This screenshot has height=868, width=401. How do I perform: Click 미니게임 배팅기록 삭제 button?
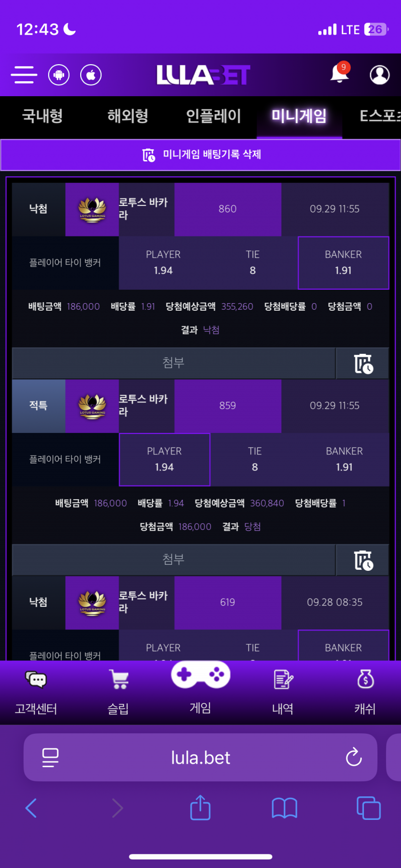coord(200,155)
